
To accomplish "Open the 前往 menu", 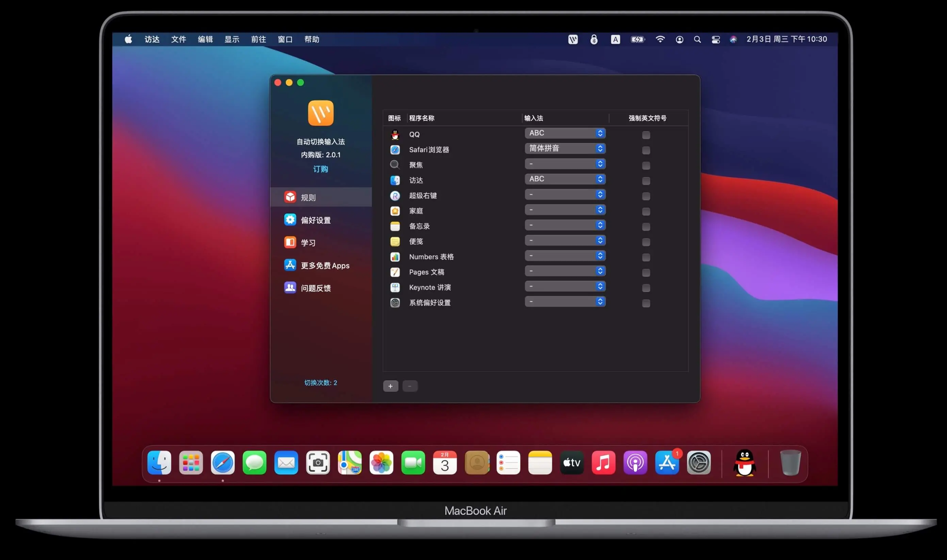I will tap(258, 39).
